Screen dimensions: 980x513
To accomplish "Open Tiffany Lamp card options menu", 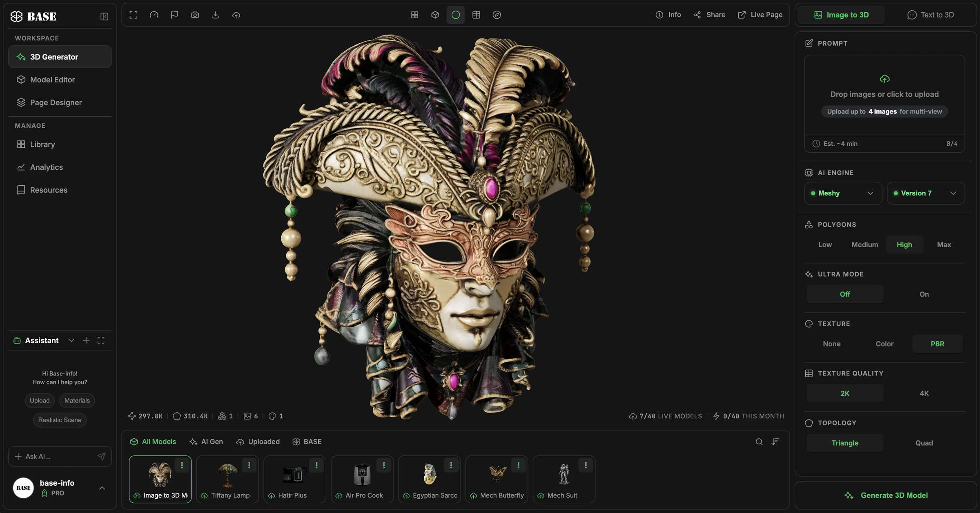I will [249, 465].
